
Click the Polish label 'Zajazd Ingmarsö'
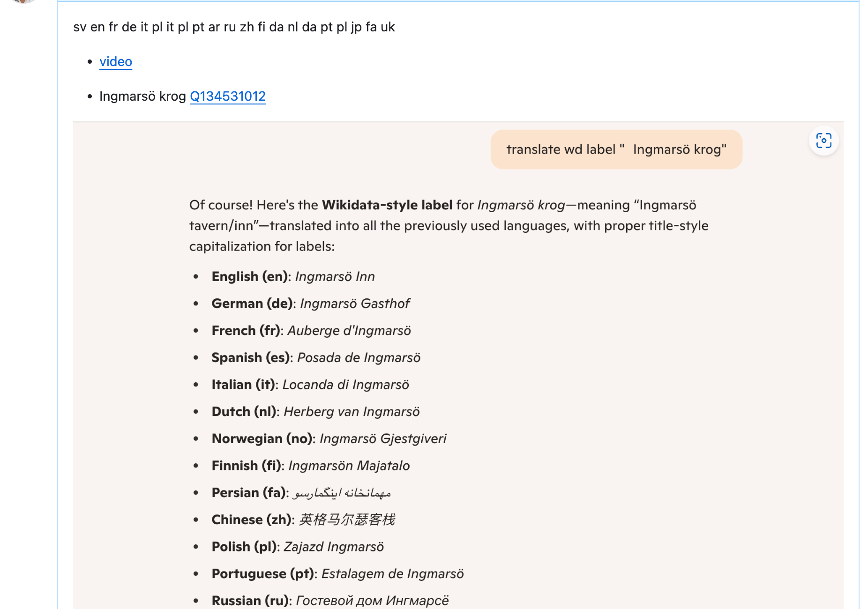tap(333, 547)
